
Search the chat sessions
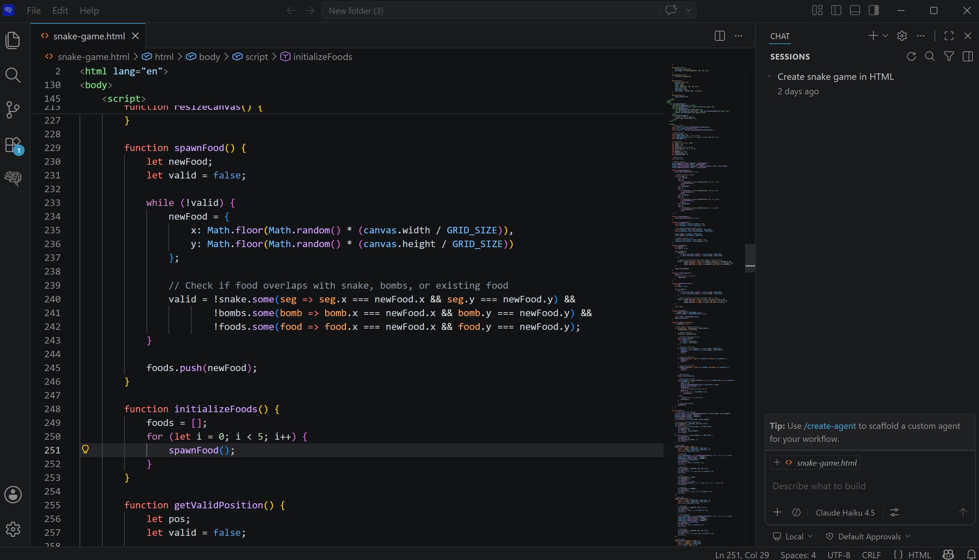click(930, 56)
